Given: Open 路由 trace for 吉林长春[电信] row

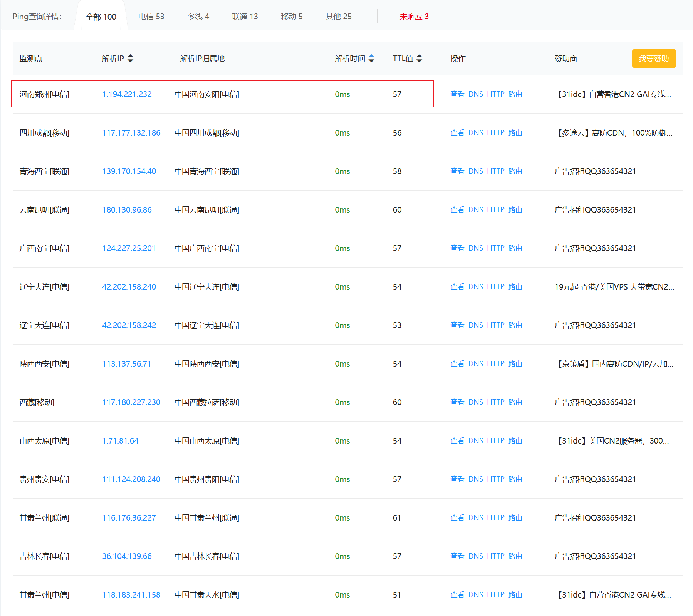Looking at the screenshot, I should [x=515, y=556].
